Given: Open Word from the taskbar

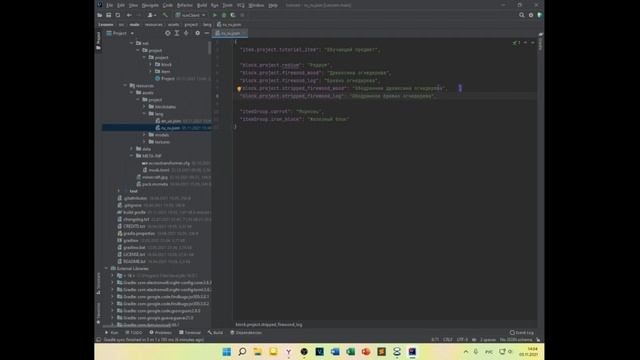Looking at the screenshot, I should tap(335, 352).
